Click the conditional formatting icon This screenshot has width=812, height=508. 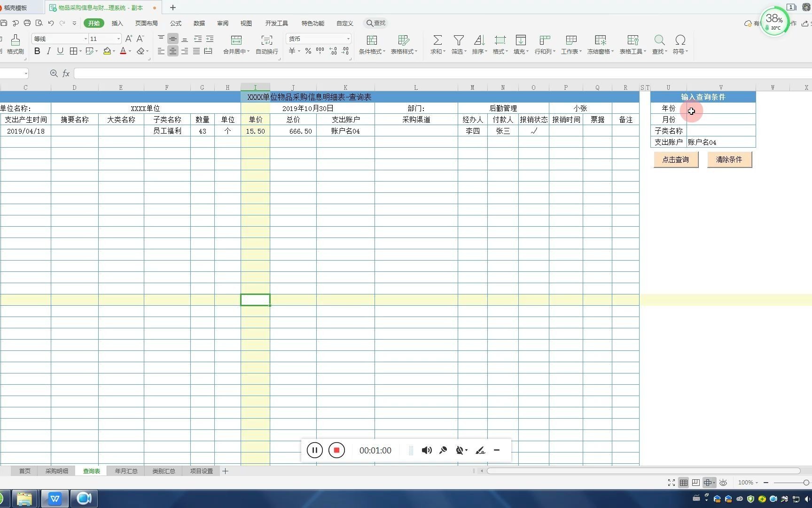(x=372, y=40)
